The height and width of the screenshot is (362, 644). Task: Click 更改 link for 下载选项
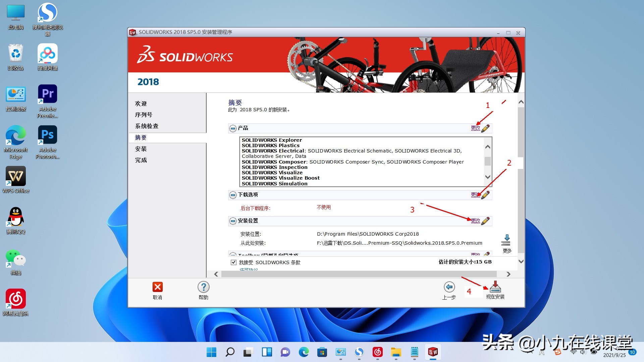475,195
